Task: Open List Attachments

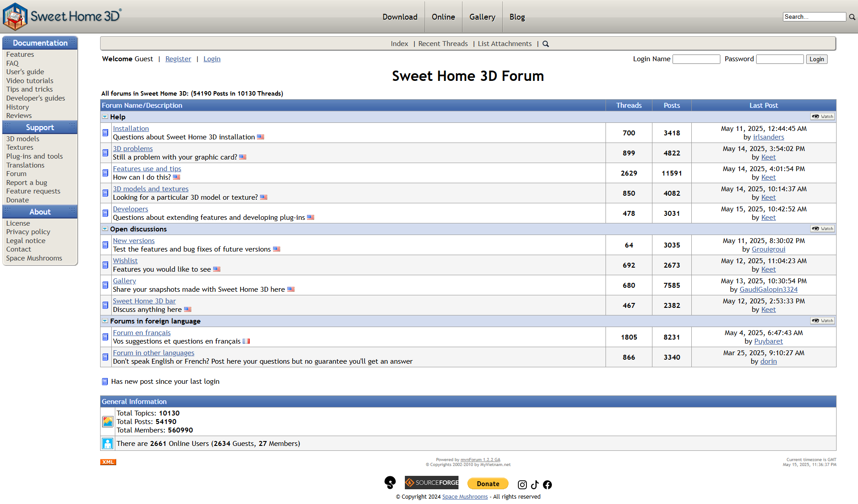Action: click(505, 44)
